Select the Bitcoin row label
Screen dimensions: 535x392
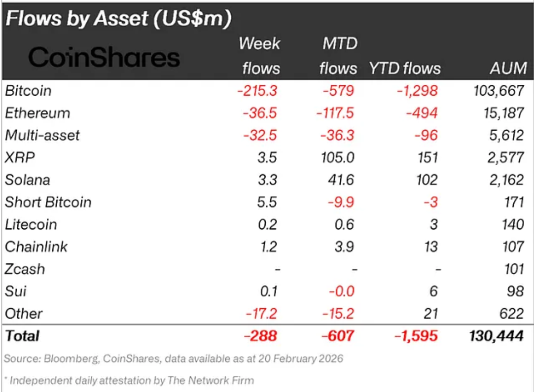tap(28, 91)
